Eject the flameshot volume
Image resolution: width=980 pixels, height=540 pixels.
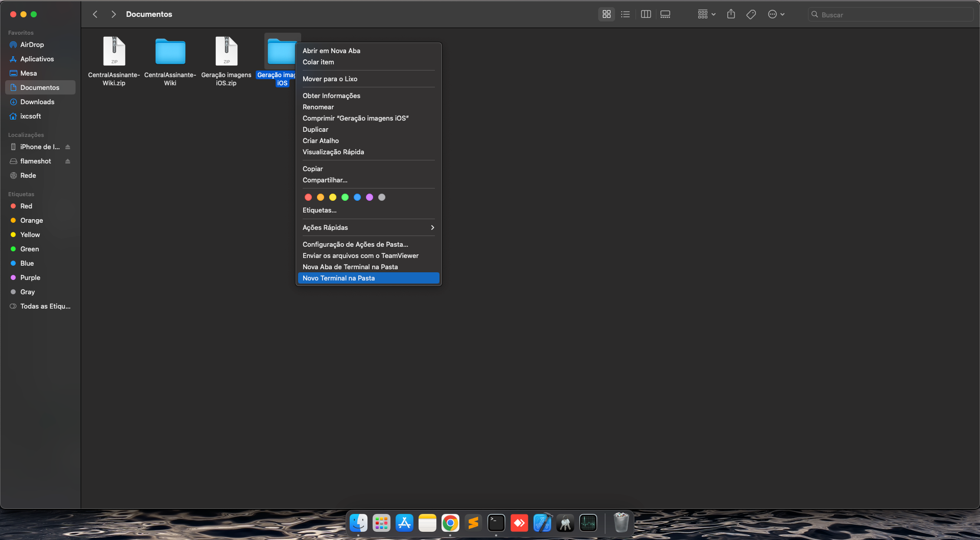point(68,161)
